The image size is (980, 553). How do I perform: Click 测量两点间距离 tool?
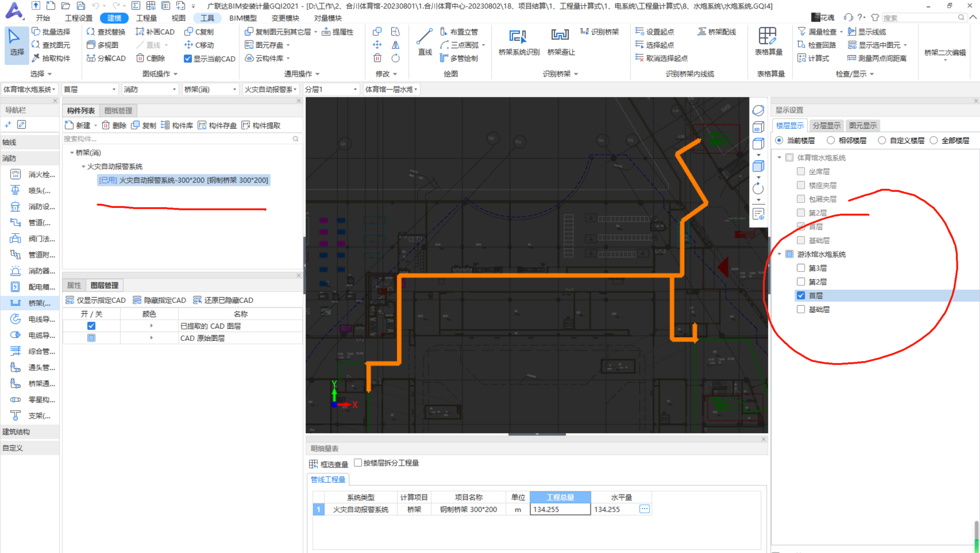[x=877, y=58]
